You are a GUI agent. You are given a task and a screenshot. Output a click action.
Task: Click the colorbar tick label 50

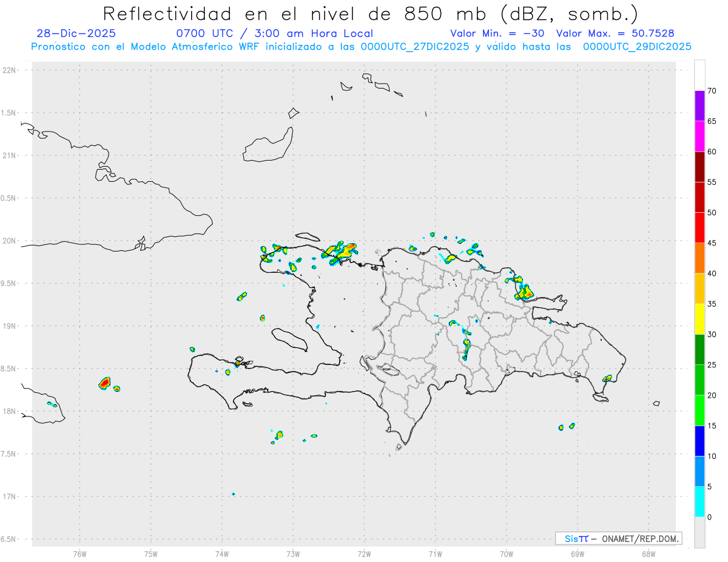click(x=712, y=213)
